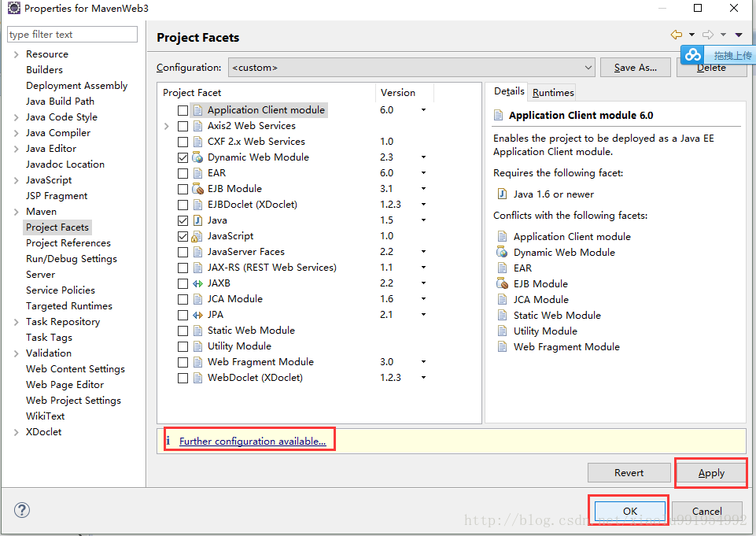Click the JavaScript facet lock icon

[197, 236]
